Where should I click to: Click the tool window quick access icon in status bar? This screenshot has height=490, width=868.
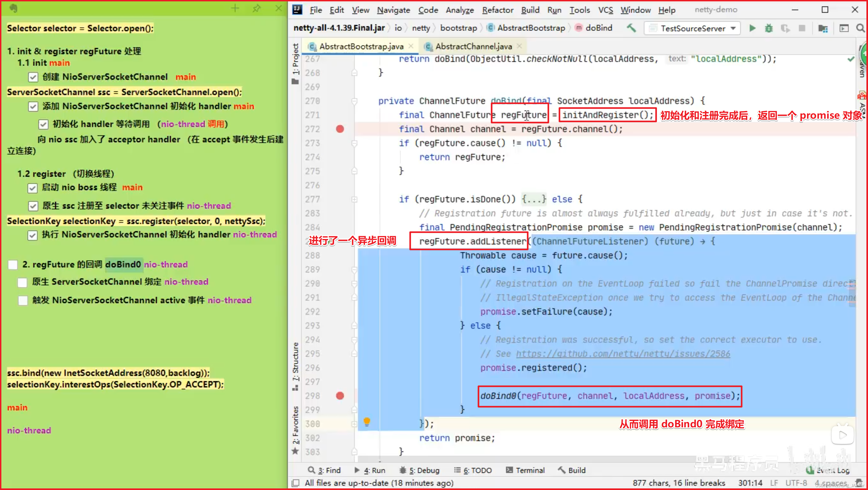point(295,483)
